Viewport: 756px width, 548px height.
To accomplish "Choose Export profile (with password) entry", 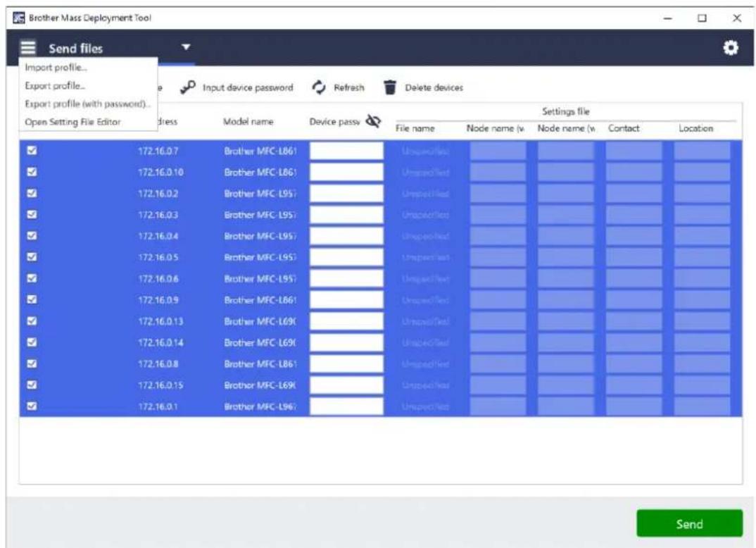I will pos(88,104).
